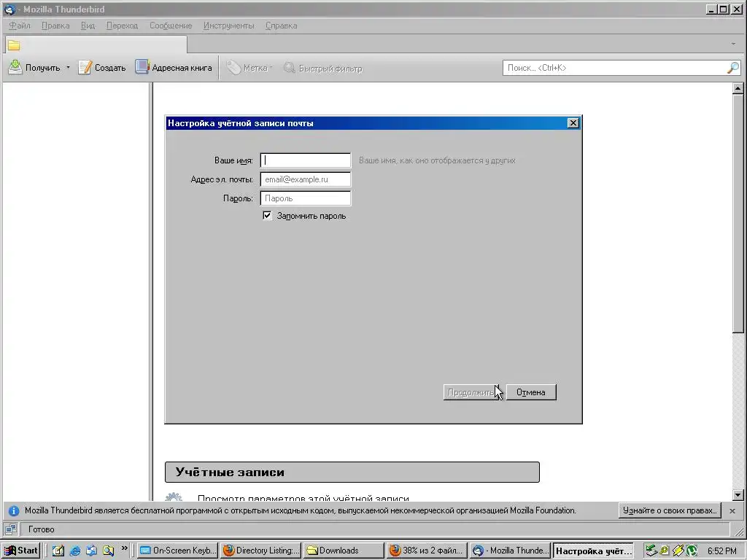747x560 pixels.
Task: Switch to 38% download progress window
Action: 427,551
